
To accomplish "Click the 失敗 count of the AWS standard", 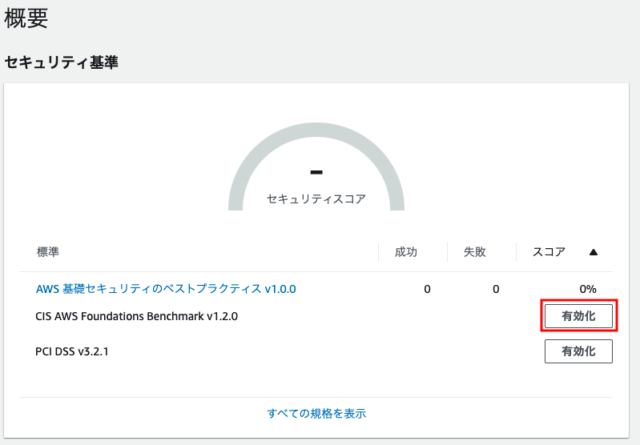I will click(x=496, y=289).
